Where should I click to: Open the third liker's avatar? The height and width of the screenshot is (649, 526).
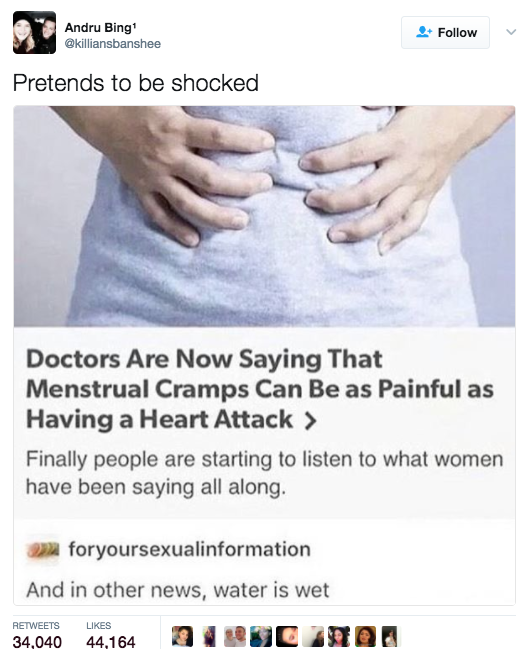point(235,636)
